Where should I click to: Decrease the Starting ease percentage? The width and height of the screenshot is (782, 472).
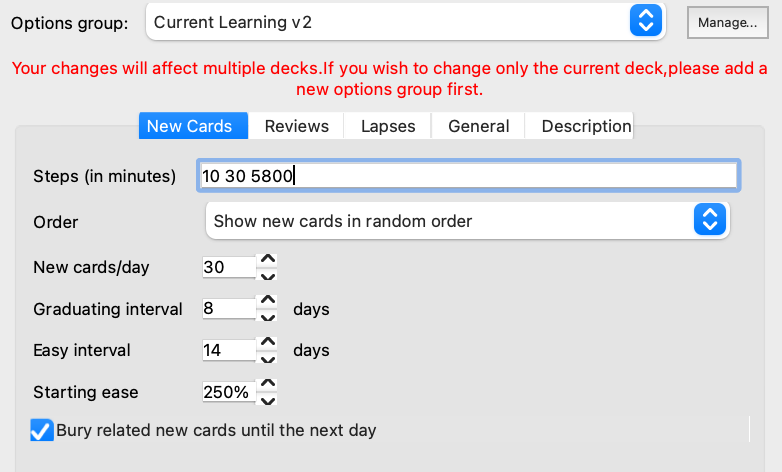[x=267, y=401]
